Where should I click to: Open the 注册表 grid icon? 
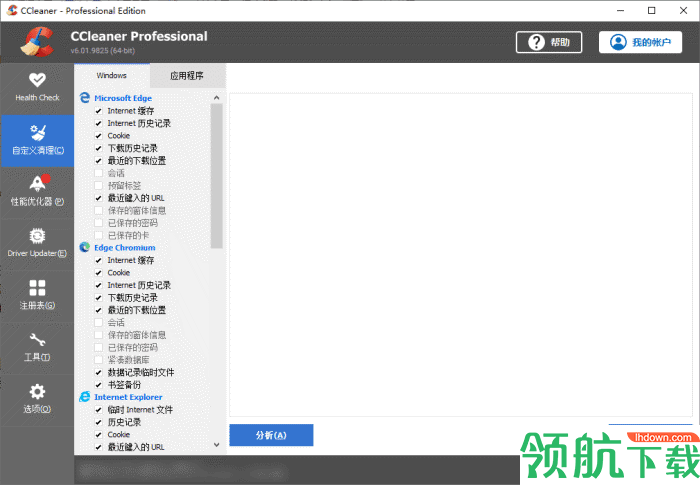tap(37, 288)
